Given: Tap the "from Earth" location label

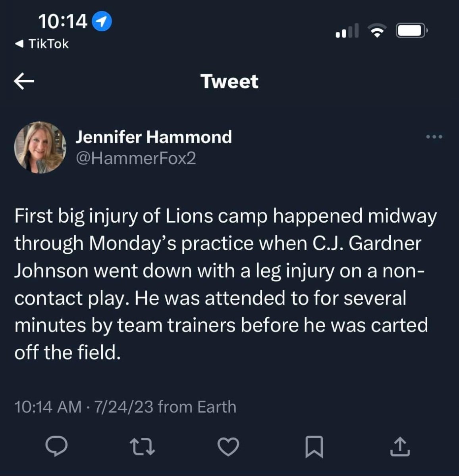Looking at the screenshot, I should pos(197,407).
